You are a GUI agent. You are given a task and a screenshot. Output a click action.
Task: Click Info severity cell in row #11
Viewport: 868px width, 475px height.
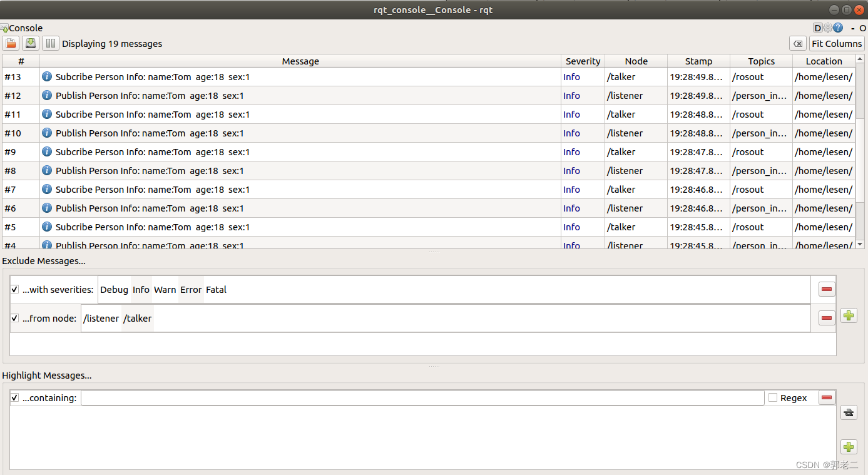pos(583,115)
